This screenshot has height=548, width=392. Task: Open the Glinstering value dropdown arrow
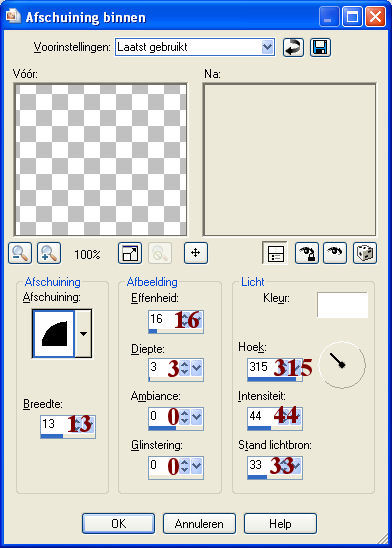[197, 466]
